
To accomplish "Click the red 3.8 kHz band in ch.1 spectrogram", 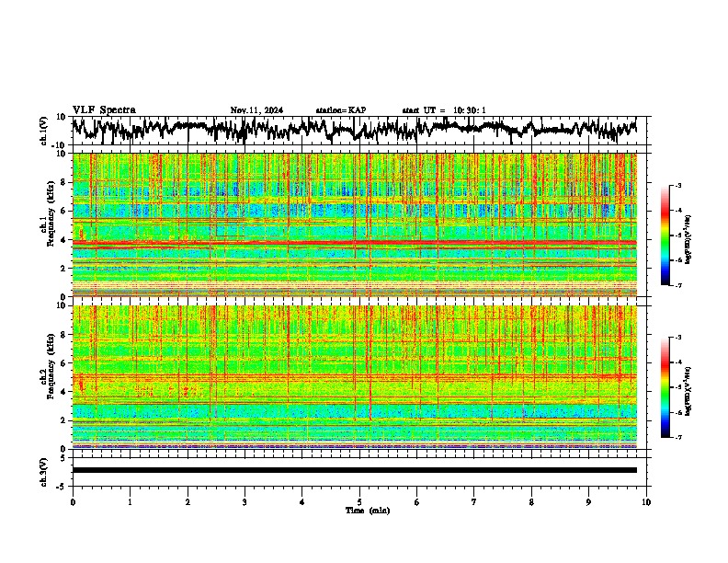I will (x=354, y=243).
